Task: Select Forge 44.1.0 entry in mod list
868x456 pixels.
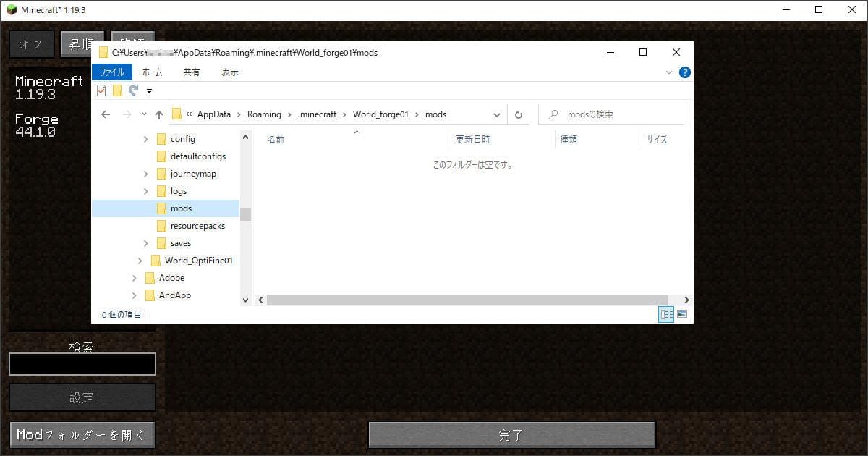Action: coord(37,125)
